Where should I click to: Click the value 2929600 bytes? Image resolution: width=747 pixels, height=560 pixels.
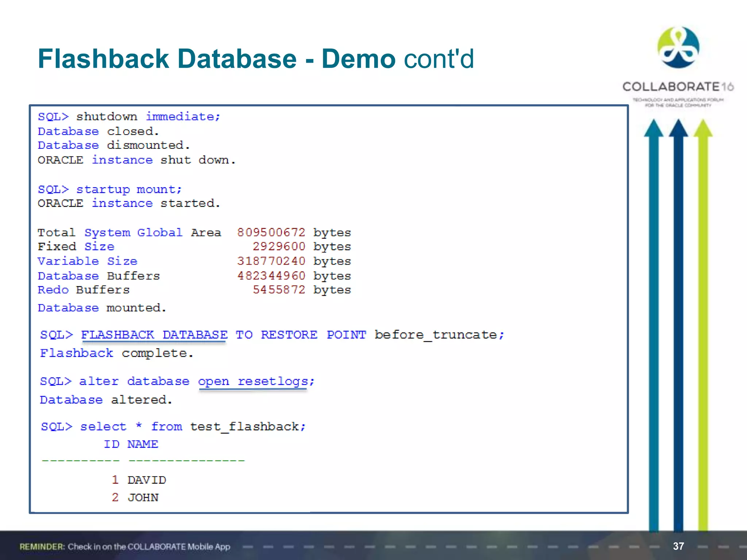(x=302, y=247)
